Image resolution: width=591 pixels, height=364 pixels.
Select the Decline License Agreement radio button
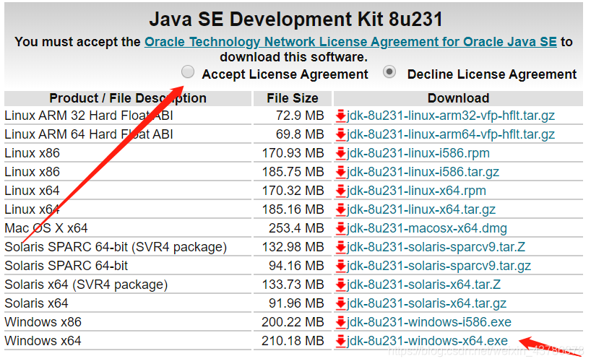pos(389,71)
